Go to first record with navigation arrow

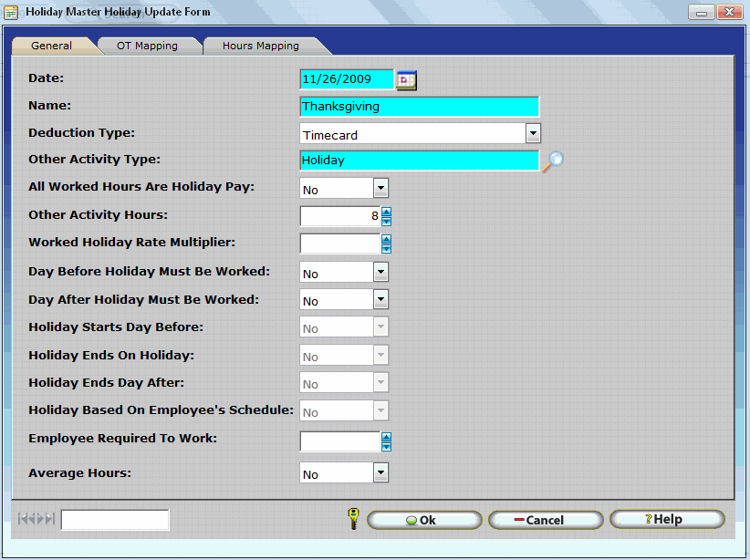coord(22,520)
